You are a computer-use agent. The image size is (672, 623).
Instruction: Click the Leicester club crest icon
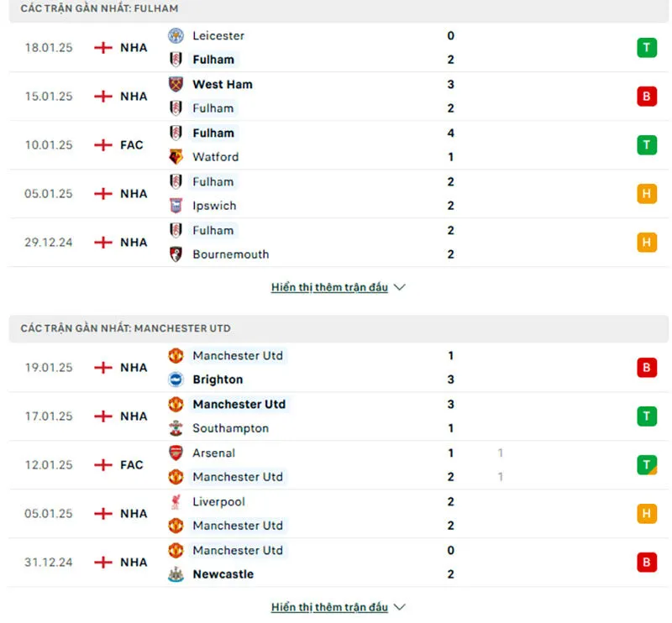click(x=176, y=35)
